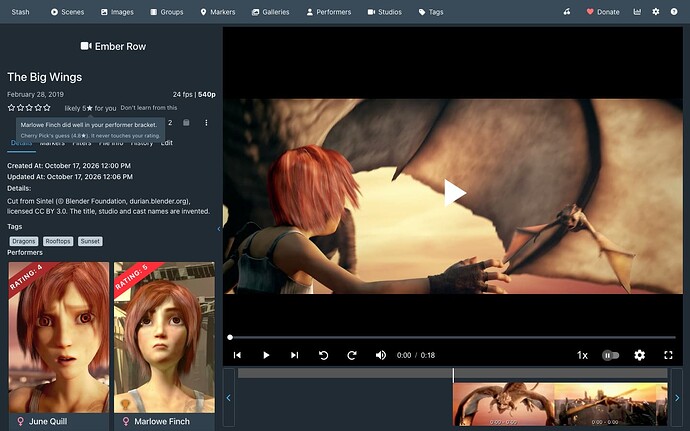Image resolution: width=690 pixels, height=431 pixels.
Task: Click the dragon scrubber thumbnail
Action: [503, 405]
